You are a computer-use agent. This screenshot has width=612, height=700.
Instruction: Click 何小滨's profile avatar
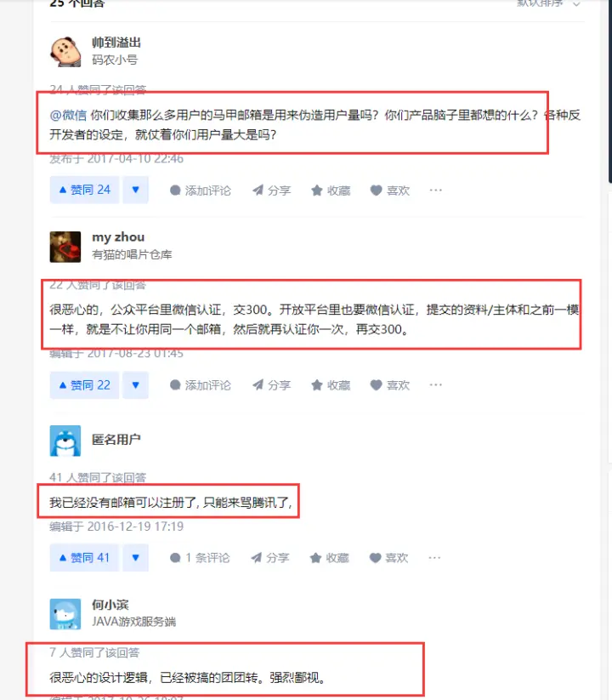65,614
